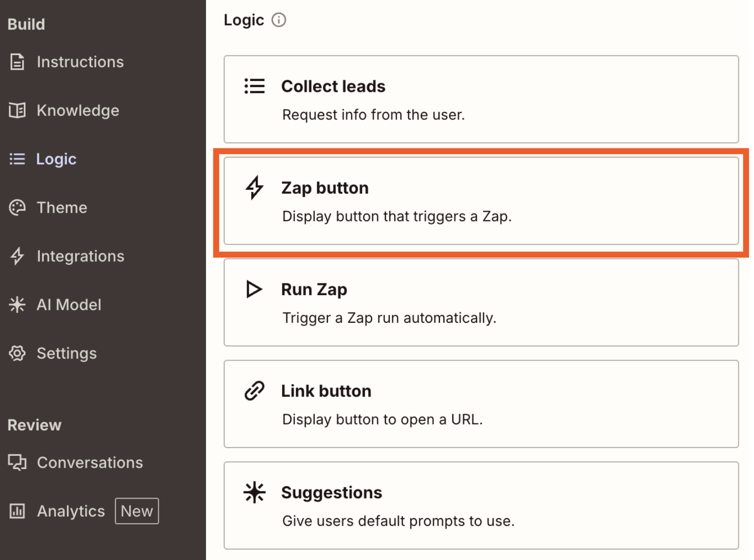
Task: Click the palette icon beside Theme
Action: [x=17, y=207]
